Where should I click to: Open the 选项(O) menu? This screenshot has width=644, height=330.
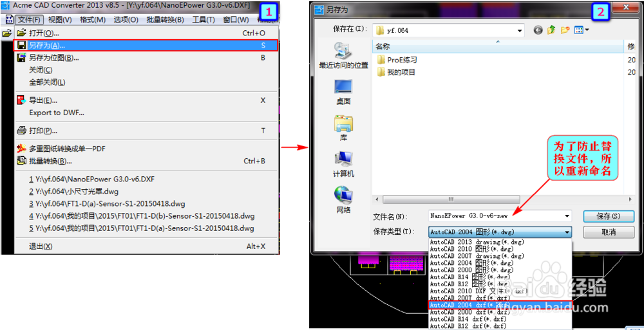coord(126,20)
